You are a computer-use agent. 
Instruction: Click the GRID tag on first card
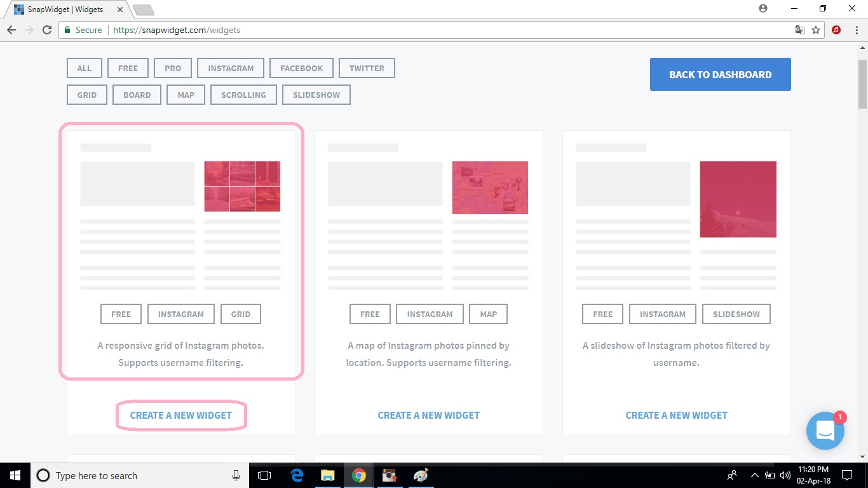pos(241,314)
